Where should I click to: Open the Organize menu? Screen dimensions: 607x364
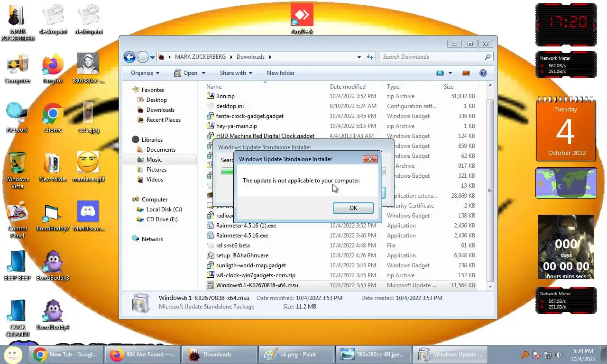(145, 73)
